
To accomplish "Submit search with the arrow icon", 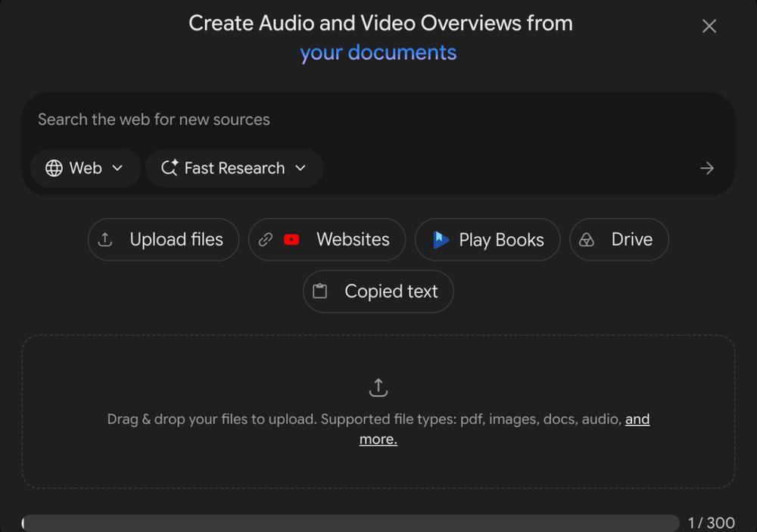I will (x=707, y=168).
